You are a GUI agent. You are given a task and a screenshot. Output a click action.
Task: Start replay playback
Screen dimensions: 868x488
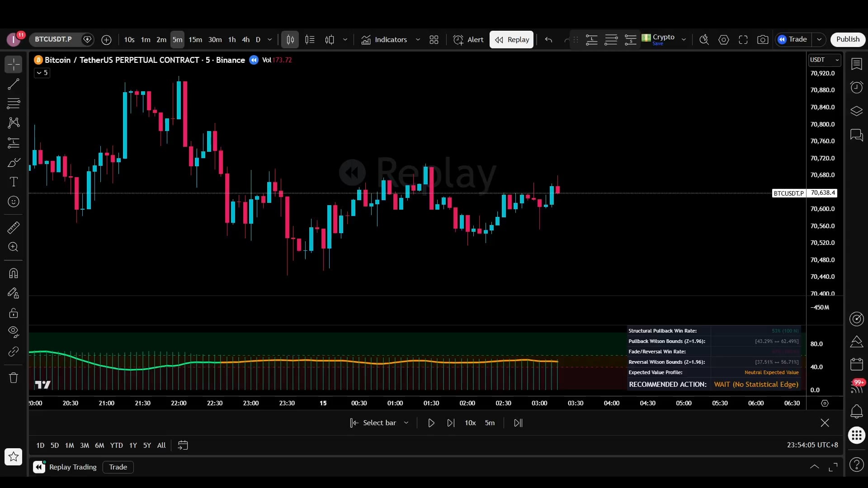pyautogui.click(x=431, y=423)
